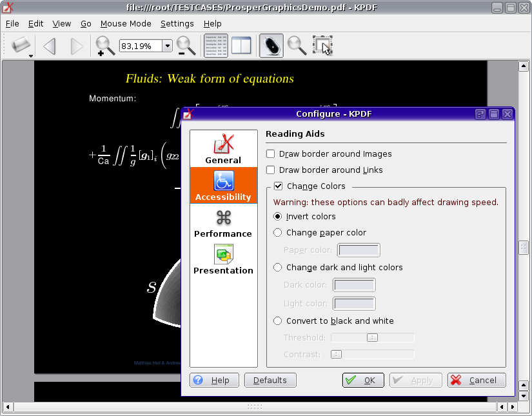Click the Help button in dialog
The height and width of the screenshot is (416, 532).
click(214, 381)
